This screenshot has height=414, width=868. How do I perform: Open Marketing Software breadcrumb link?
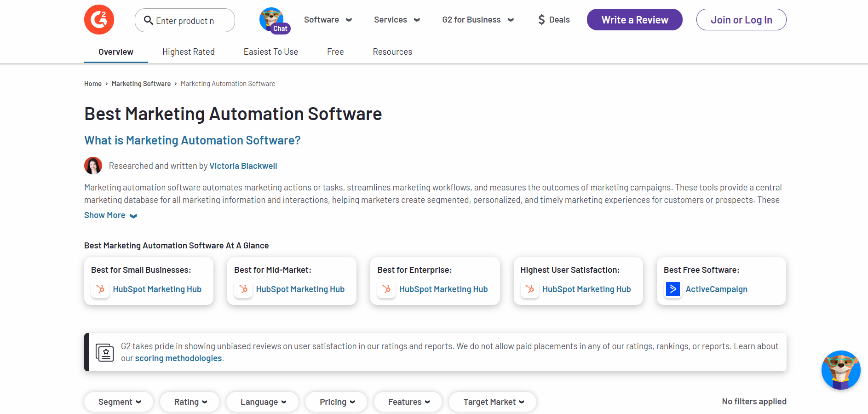click(141, 84)
